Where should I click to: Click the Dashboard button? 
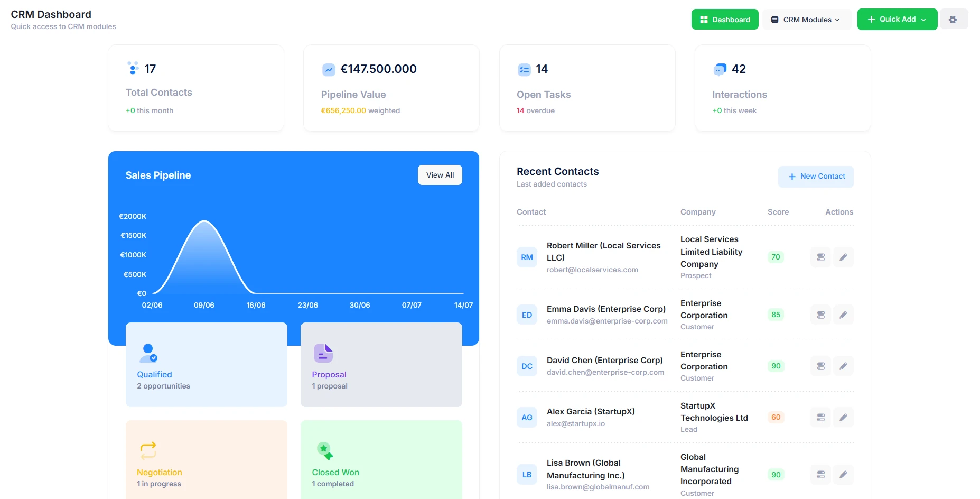[725, 20]
